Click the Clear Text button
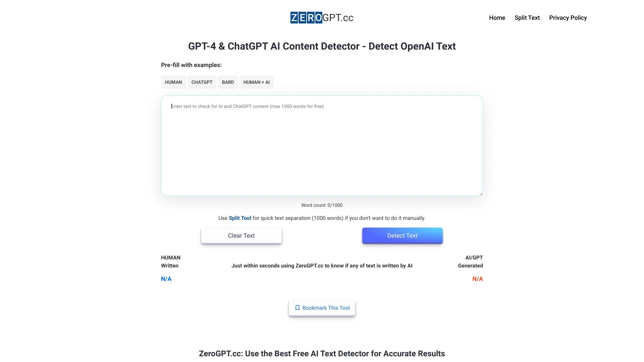This screenshot has height=362, width=644. tap(241, 235)
